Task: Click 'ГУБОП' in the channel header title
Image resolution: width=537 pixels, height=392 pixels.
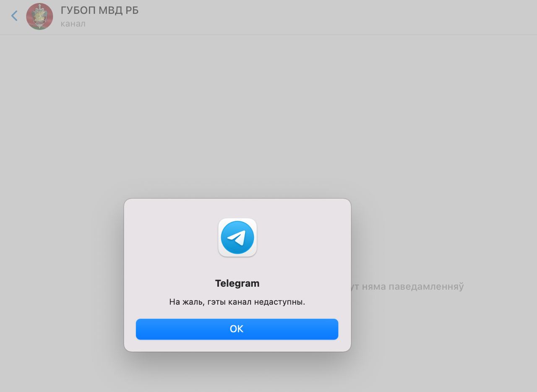Action: (78, 10)
